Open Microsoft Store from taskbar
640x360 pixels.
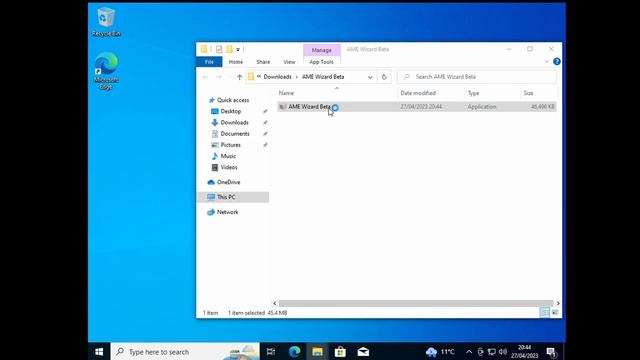[340, 352]
